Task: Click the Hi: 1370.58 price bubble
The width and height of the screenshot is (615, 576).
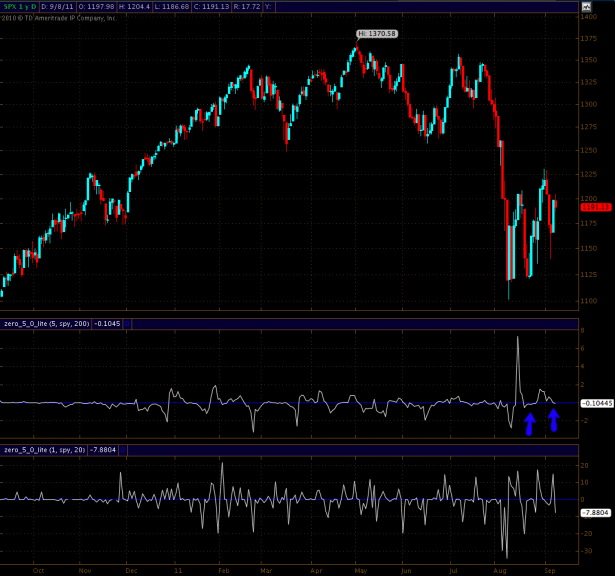Action: pyautogui.click(x=377, y=34)
